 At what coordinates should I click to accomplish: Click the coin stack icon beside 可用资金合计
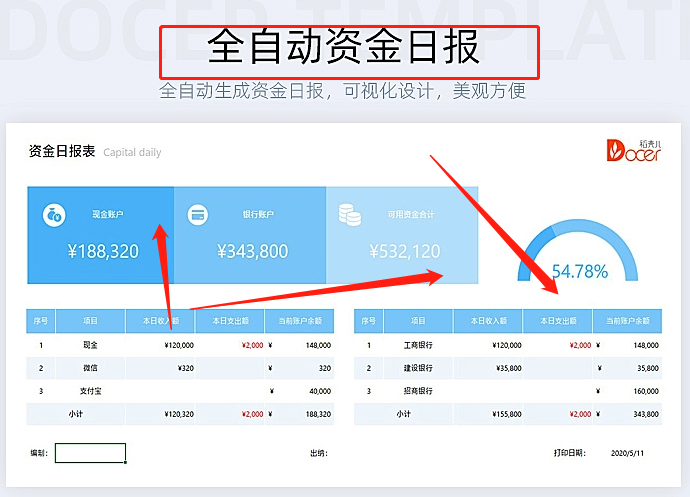coord(350,215)
